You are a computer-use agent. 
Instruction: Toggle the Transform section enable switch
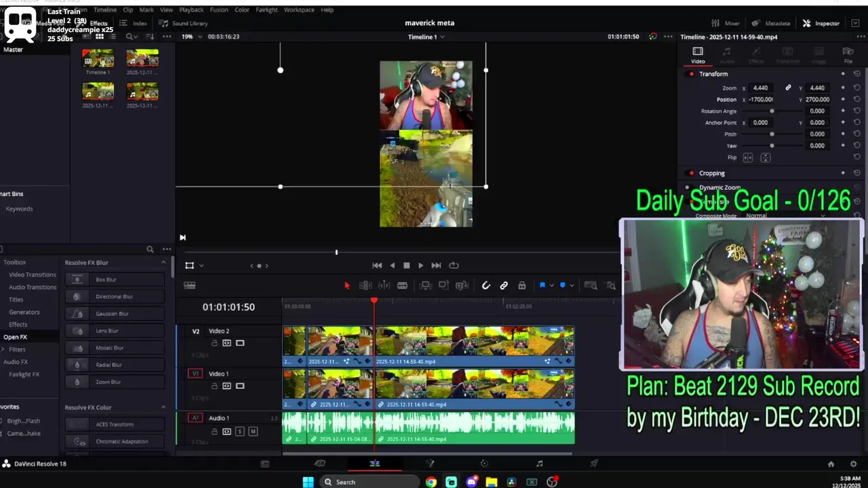(691, 74)
